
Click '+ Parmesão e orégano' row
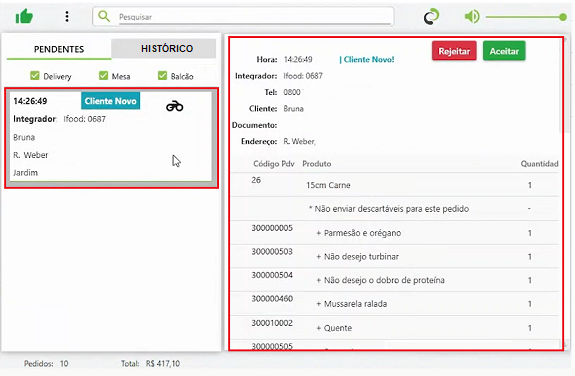[395, 233]
